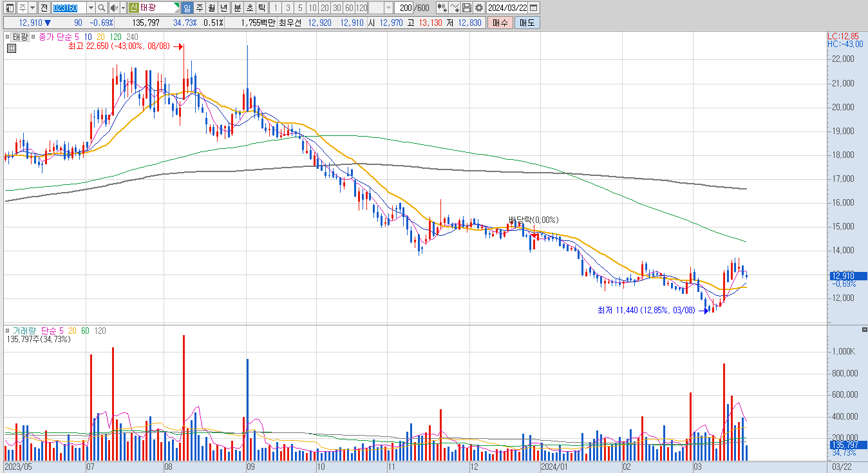Open the 주 market type dropdown arrow
The image size is (868, 473).
click(x=32, y=8)
